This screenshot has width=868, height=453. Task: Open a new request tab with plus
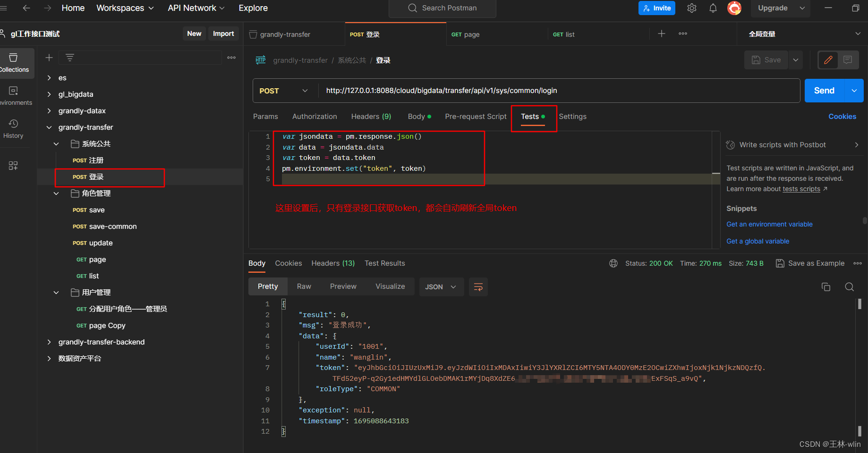[662, 34]
